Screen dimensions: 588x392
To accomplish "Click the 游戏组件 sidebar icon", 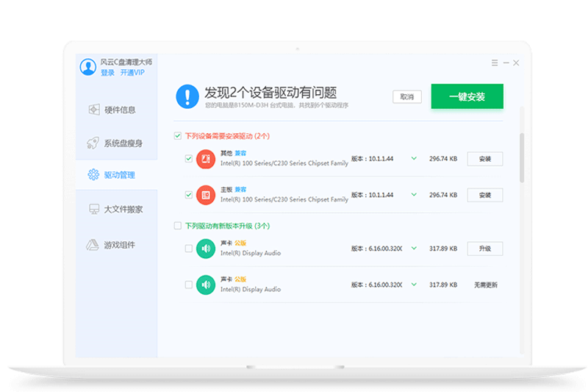I will tap(93, 245).
